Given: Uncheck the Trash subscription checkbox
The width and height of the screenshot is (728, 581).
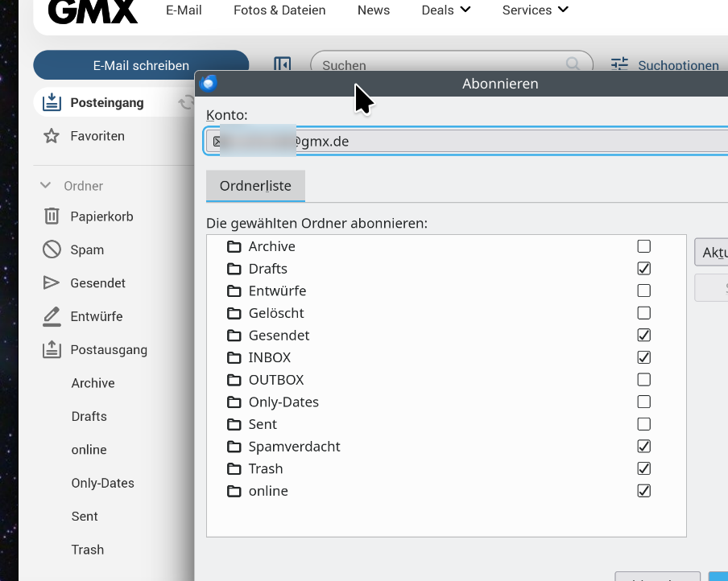Looking at the screenshot, I should 644,468.
